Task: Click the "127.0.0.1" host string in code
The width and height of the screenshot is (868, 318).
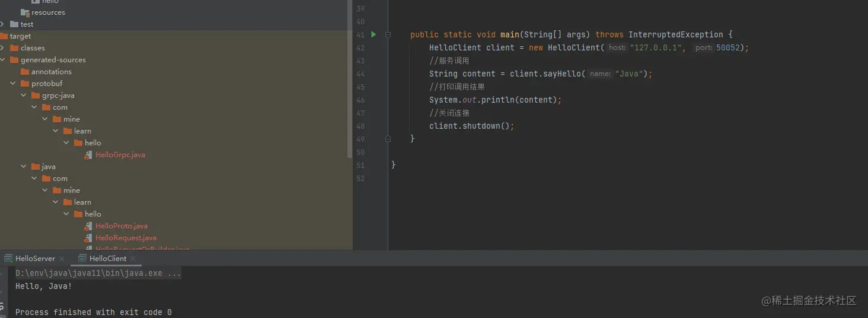Action: pos(656,47)
